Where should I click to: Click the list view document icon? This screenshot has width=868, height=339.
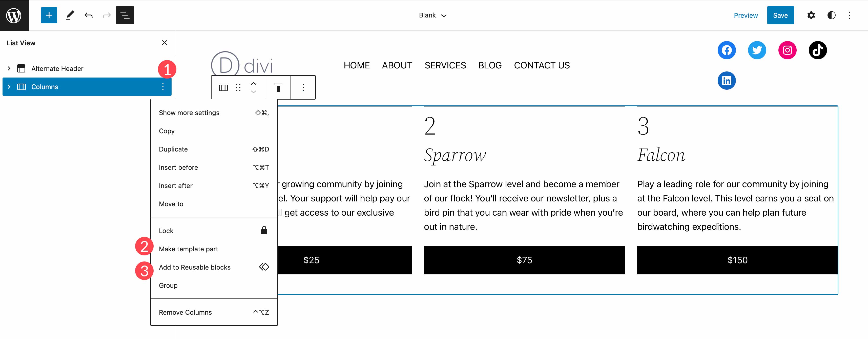(125, 15)
